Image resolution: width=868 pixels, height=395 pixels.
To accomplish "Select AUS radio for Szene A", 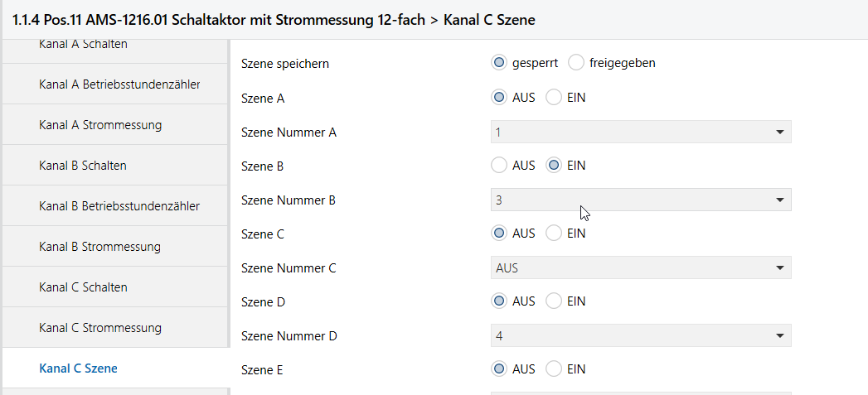I will [499, 98].
